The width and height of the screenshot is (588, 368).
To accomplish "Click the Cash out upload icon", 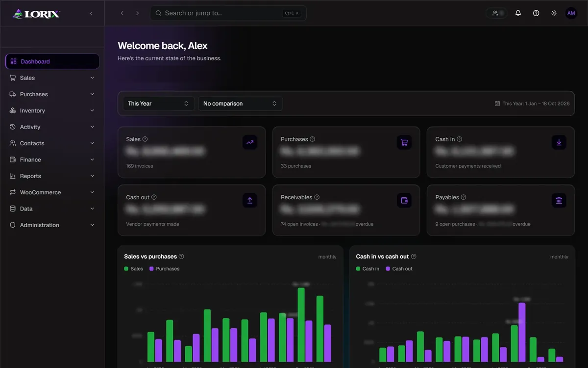I will pyautogui.click(x=250, y=200).
